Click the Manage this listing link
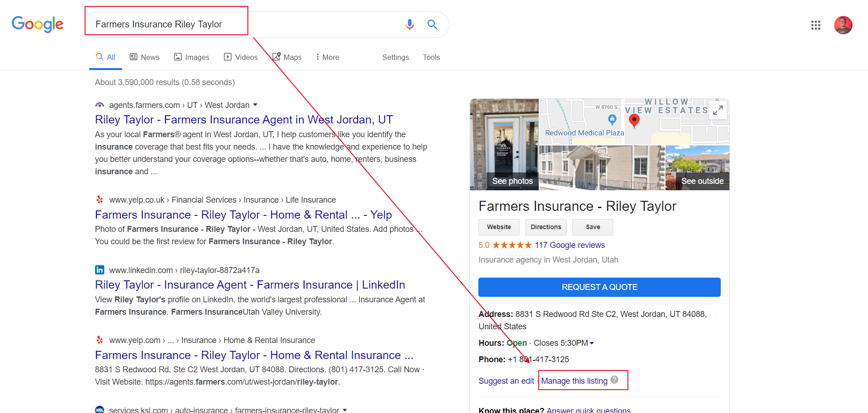This screenshot has width=868, height=413. 574,381
